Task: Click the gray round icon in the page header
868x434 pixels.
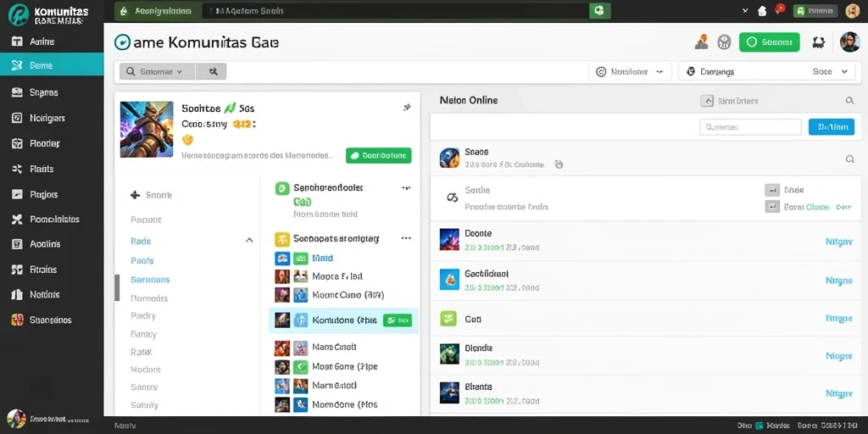Action: tap(724, 42)
